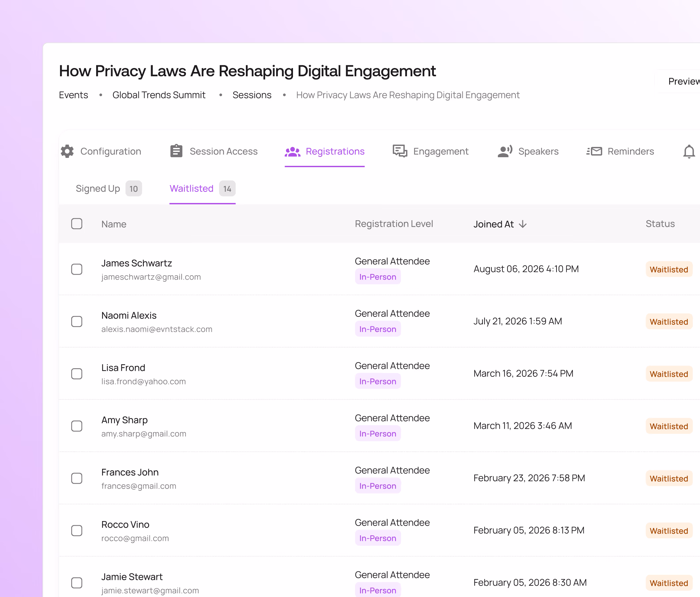Screen dimensions: 700x597
Task: Click the email alexis.naomi@evntstack.com
Action: coord(157,329)
